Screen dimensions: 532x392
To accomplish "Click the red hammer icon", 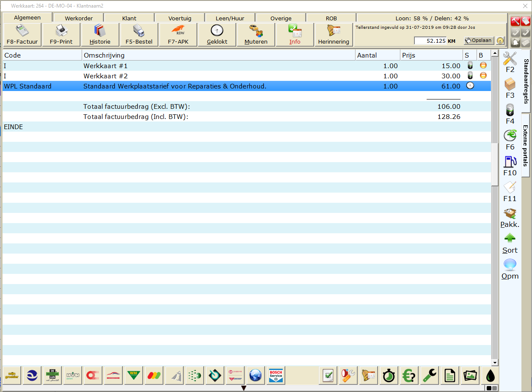I will 515,22.
